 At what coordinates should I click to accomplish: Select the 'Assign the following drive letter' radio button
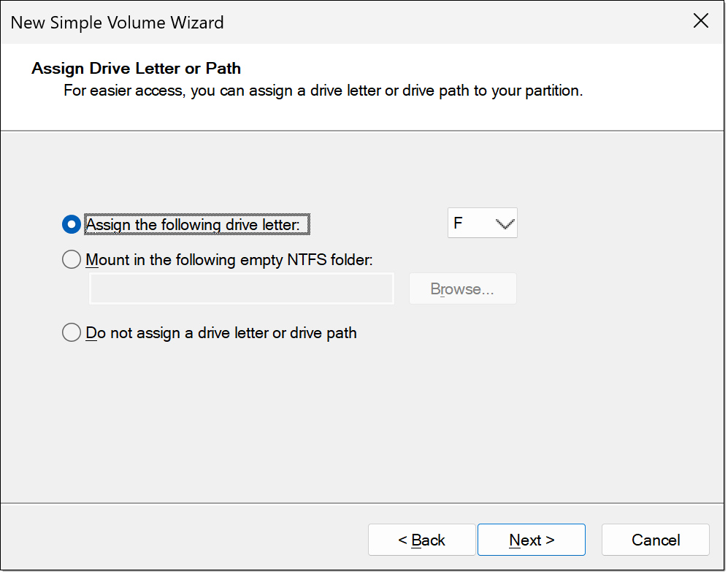tap(72, 224)
